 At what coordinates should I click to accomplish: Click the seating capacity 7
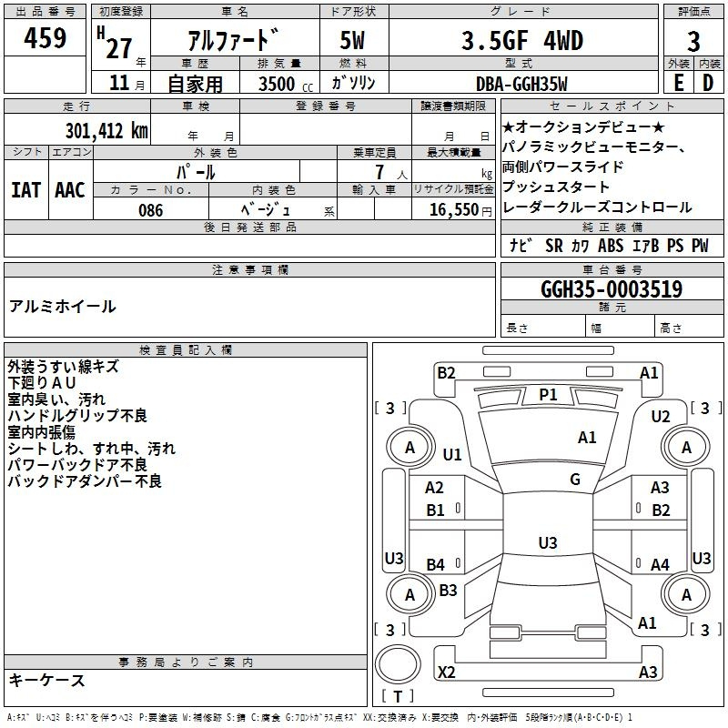379,172
